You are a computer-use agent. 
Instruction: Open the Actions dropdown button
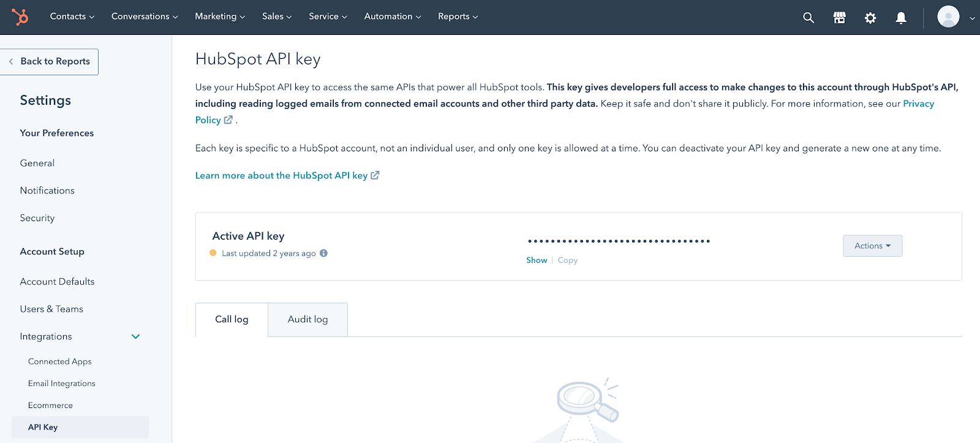(873, 246)
